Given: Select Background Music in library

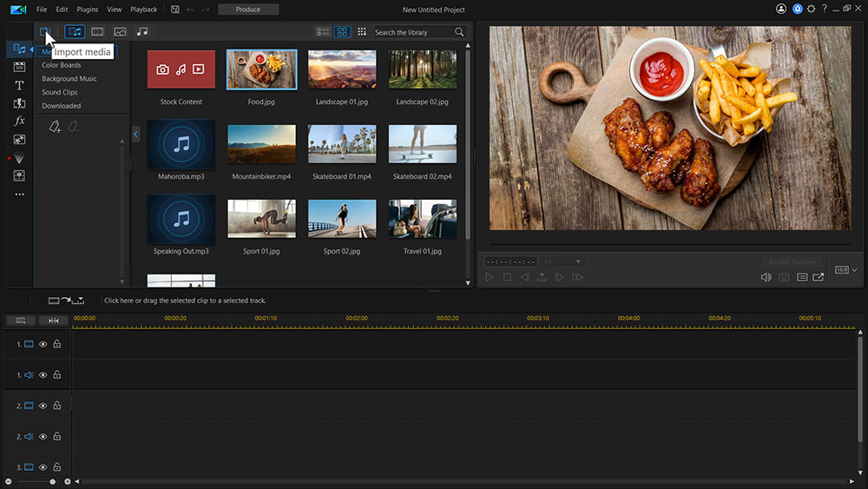Looking at the screenshot, I should pyautogui.click(x=69, y=79).
